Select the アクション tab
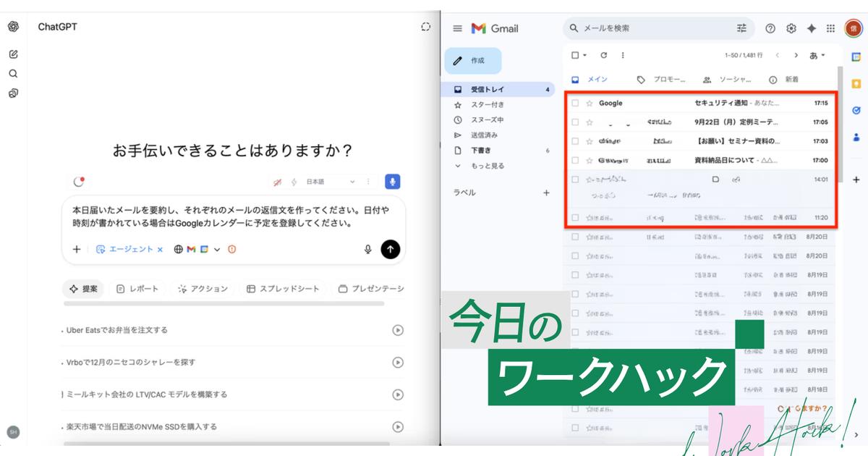The width and height of the screenshot is (868, 456). coord(203,289)
